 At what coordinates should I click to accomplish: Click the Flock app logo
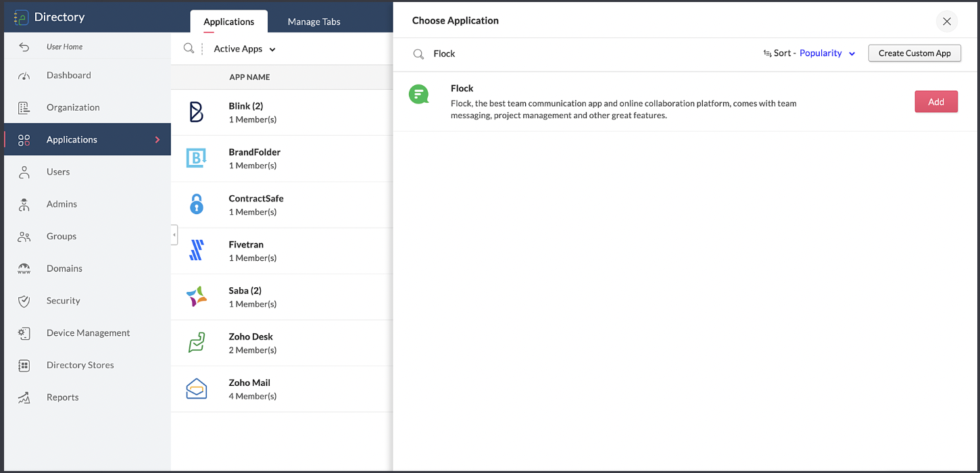419,94
